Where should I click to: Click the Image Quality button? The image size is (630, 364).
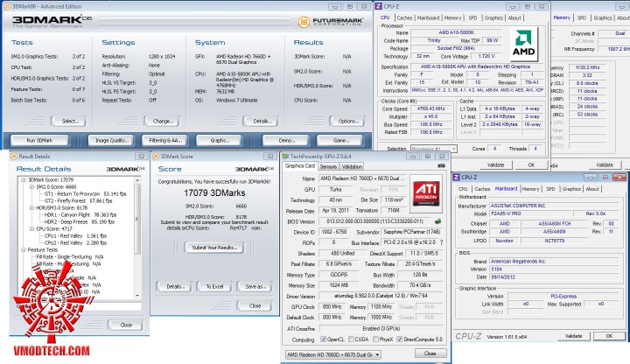point(110,140)
